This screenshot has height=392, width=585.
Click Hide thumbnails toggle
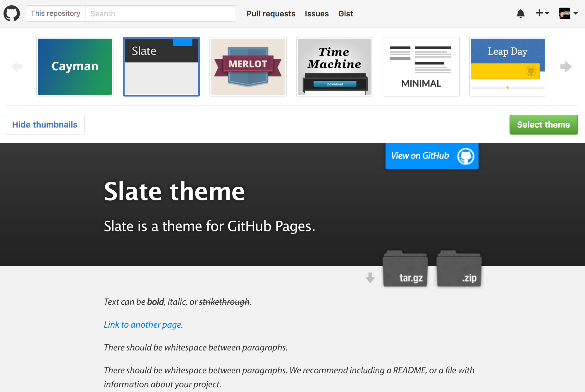(44, 124)
